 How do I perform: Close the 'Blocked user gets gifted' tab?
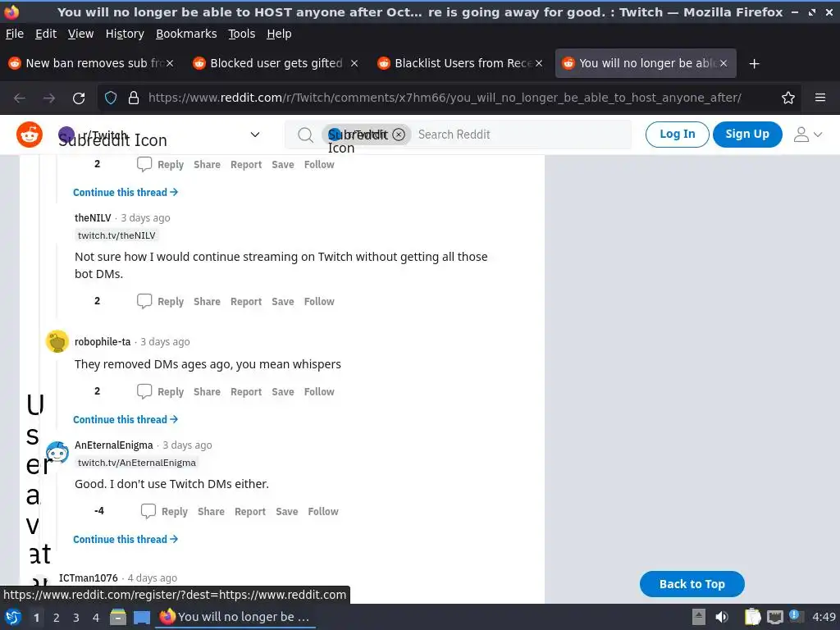354,63
